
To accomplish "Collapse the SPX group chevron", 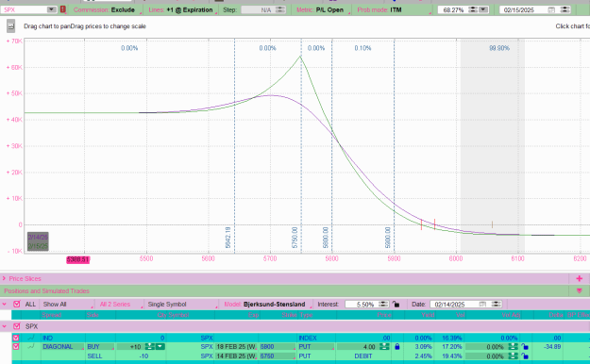I will coord(4,326).
